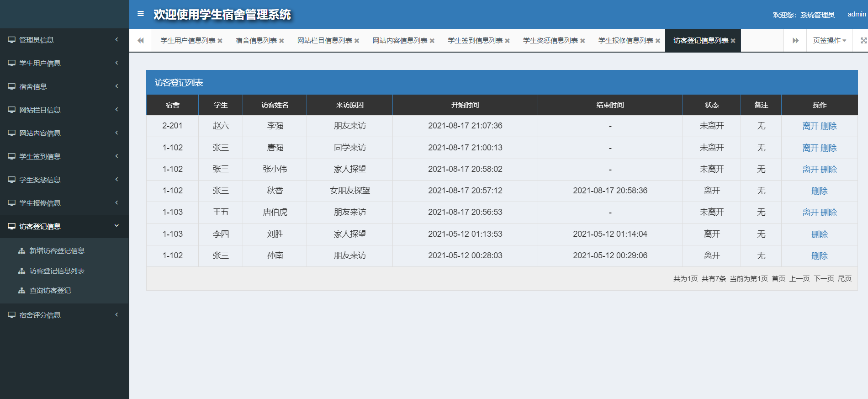This screenshot has height=399, width=868.
Task: Click 删除 for visitor 张小伟
Action: pyautogui.click(x=829, y=170)
